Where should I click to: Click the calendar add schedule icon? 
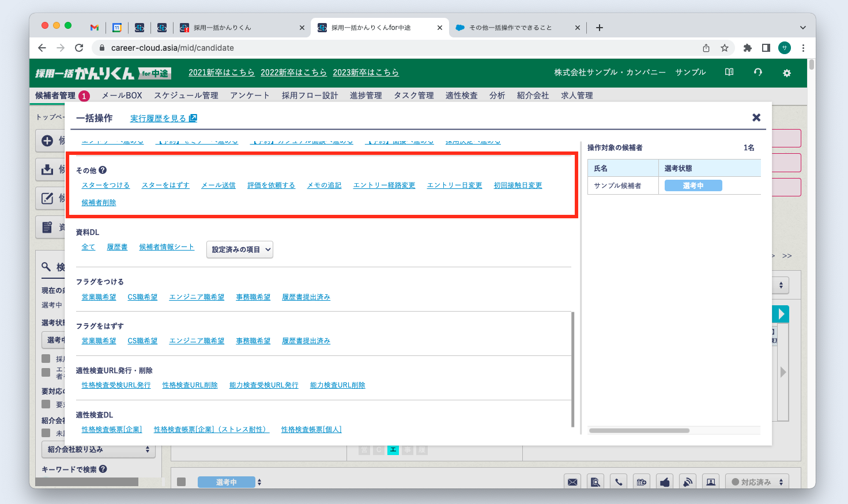(642, 482)
